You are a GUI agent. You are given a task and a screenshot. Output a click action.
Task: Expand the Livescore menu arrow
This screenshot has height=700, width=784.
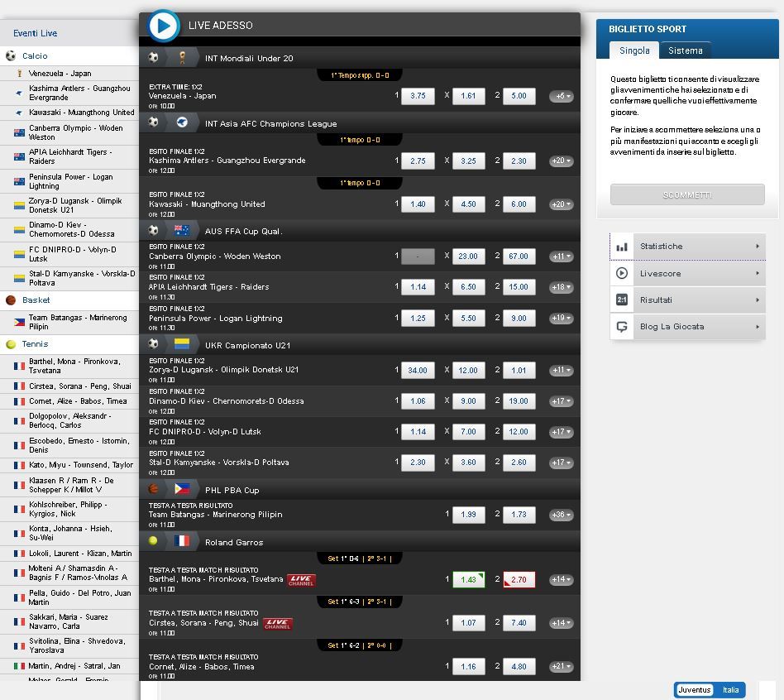[758, 273]
